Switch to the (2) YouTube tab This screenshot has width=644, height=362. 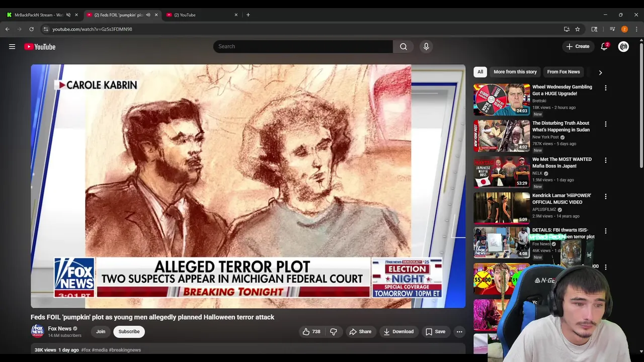point(202,15)
